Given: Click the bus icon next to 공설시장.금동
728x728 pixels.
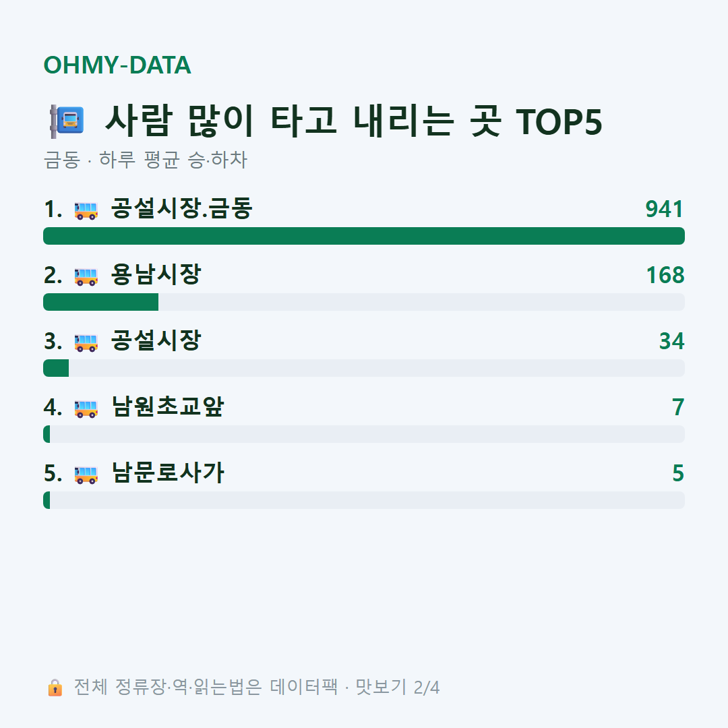Looking at the screenshot, I should [86, 210].
